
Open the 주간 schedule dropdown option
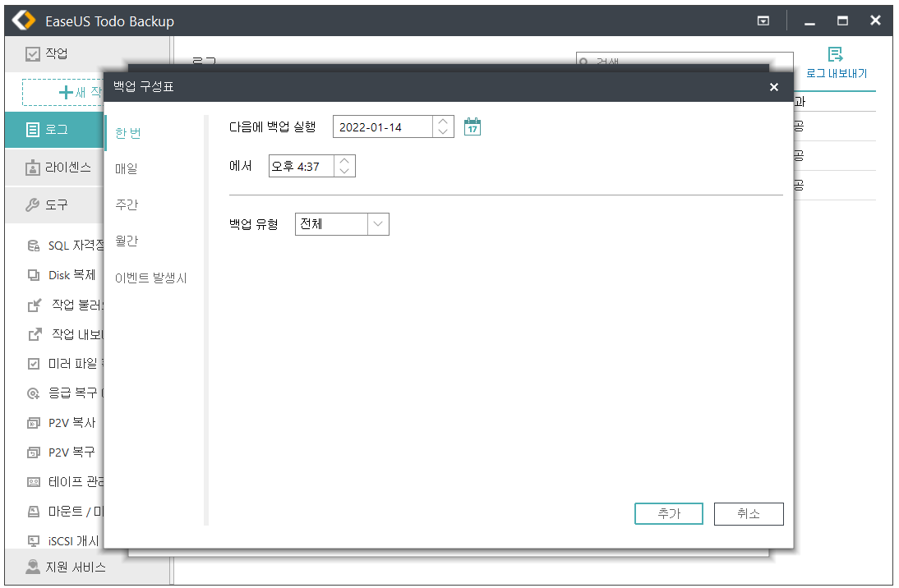(x=127, y=205)
